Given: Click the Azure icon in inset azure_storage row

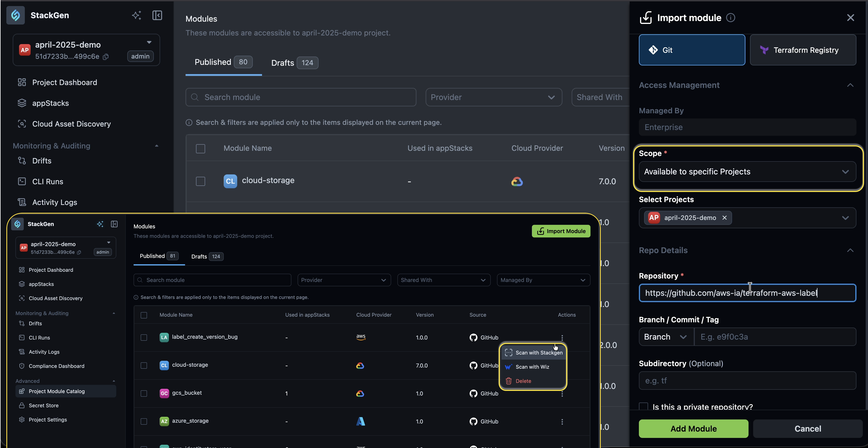Looking at the screenshot, I should 360,421.
